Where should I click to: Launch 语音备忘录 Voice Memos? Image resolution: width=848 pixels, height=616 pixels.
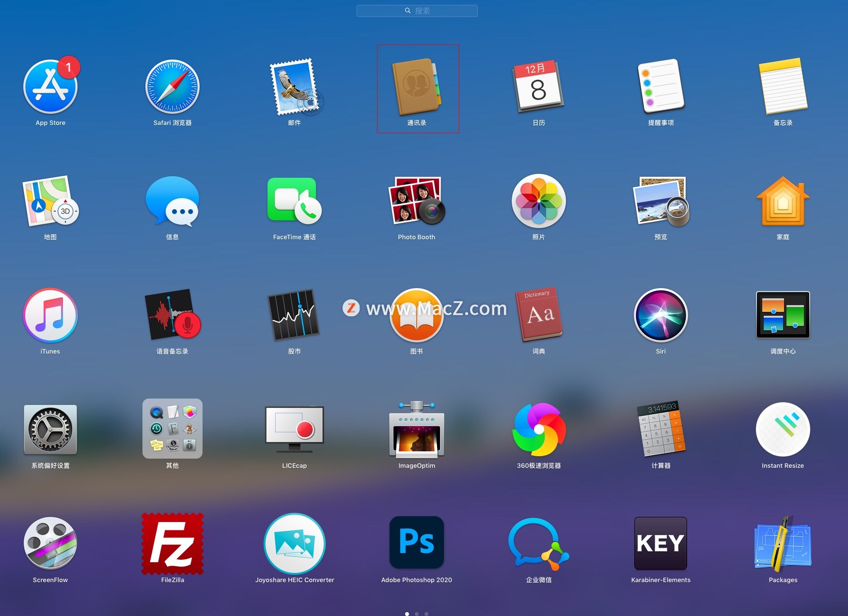[173, 315]
